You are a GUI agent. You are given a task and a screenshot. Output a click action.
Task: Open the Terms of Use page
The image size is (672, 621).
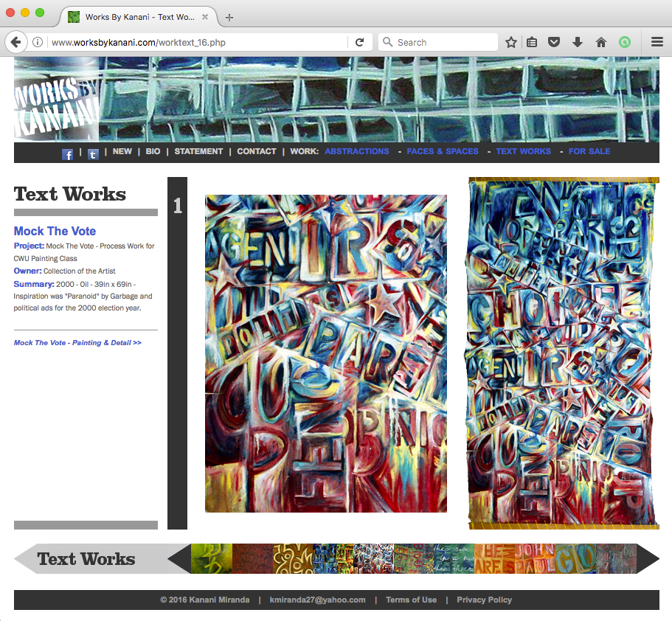pos(411,600)
